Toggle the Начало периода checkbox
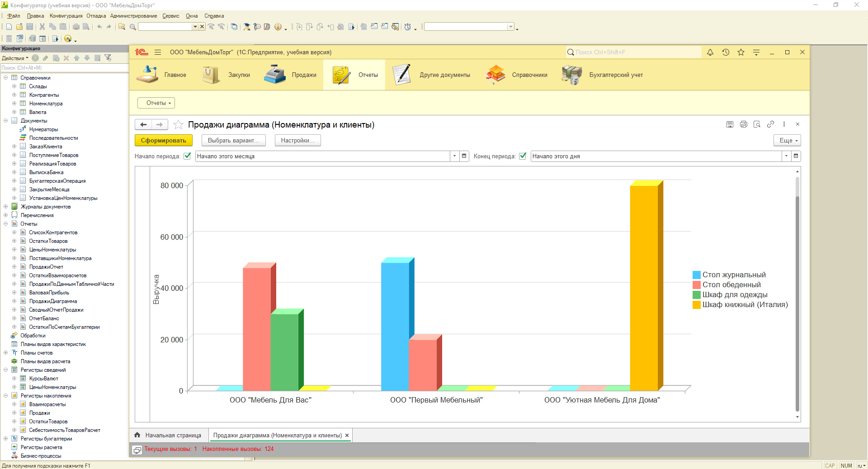The height and width of the screenshot is (469, 868). (187, 156)
